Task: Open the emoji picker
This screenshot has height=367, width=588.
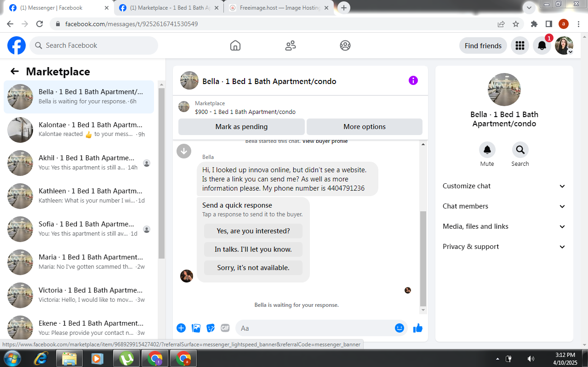Action: [400, 328]
